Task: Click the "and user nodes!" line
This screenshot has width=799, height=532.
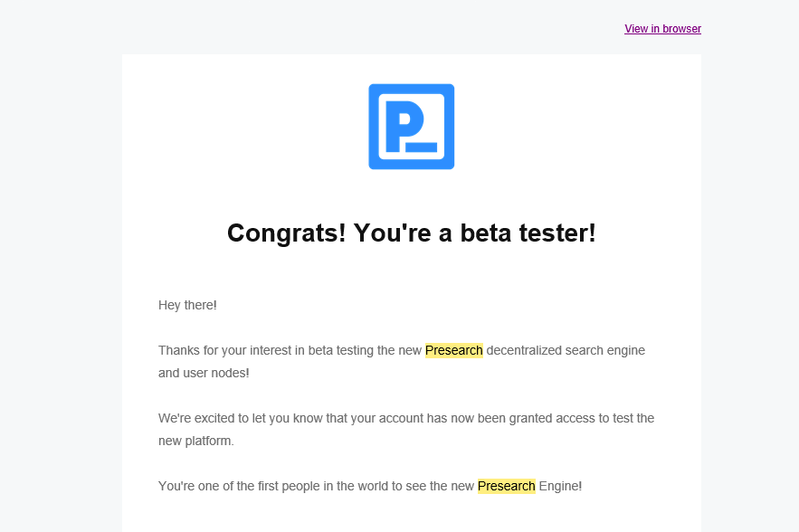Action: click(x=204, y=373)
